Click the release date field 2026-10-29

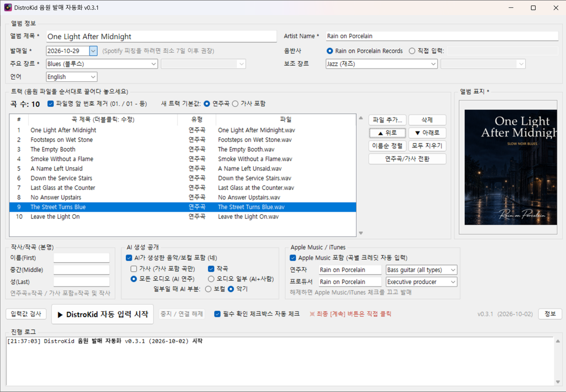pyautogui.click(x=68, y=51)
